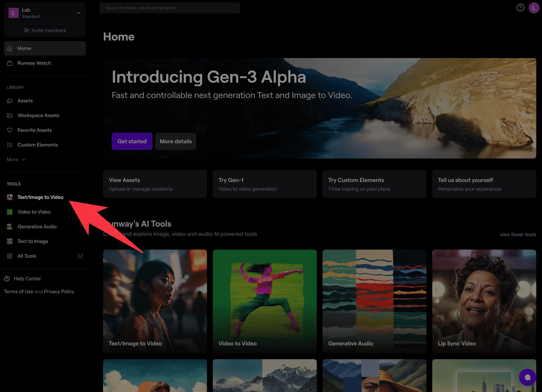Click the Assets folder icon

click(x=10, y=101)
